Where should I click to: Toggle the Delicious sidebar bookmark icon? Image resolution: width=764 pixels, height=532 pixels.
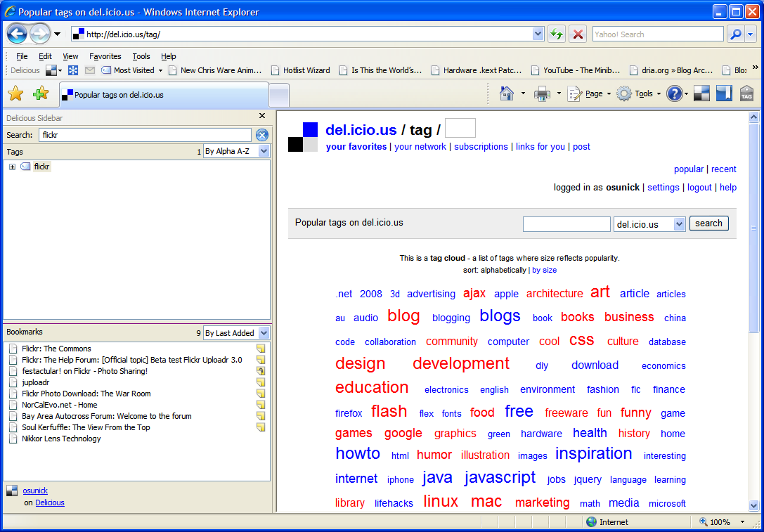click(x=724, y=93)
